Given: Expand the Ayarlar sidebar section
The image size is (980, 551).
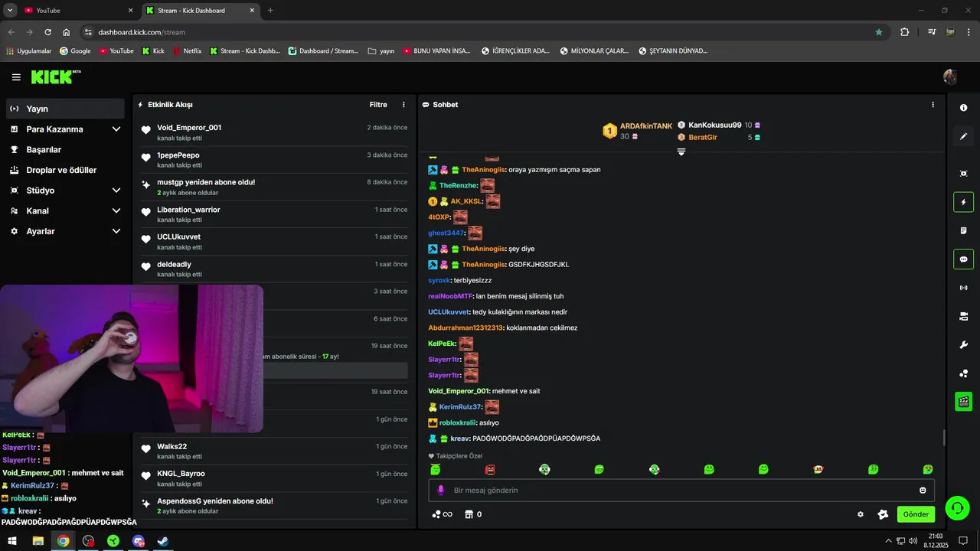Looking at the screenshot, I should (x=116, y=231).
